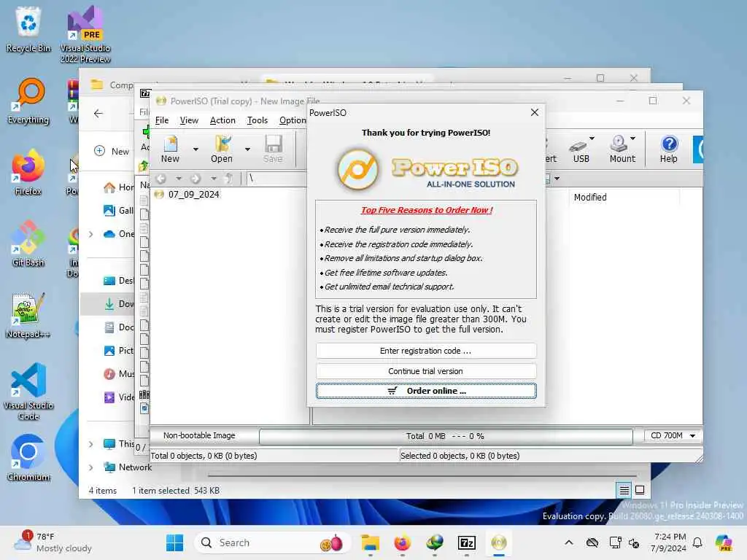
Task: Expand the This PC node in Explorer
Action: point(91,444)
